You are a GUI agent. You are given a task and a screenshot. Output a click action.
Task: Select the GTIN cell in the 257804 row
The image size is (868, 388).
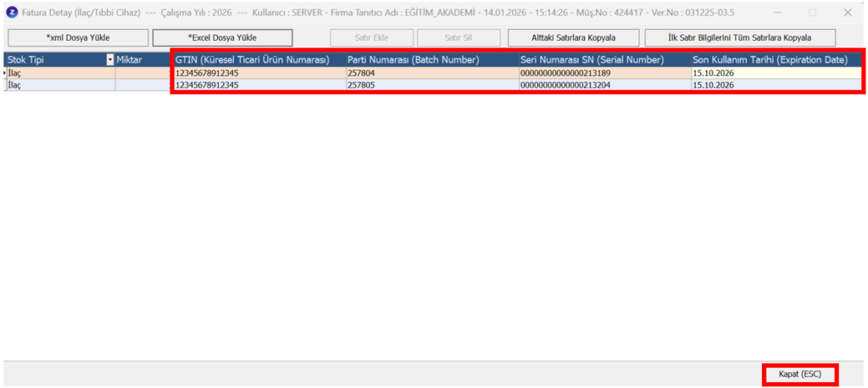pyautogui.click(x=259, y=73)
